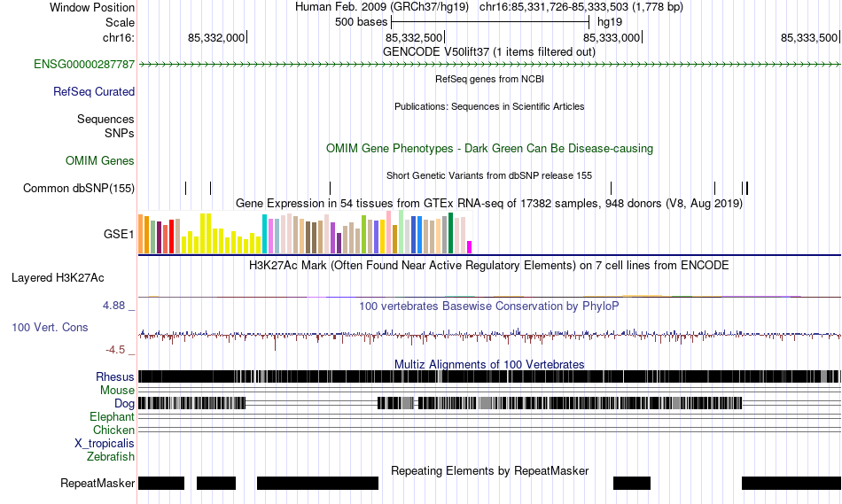Open '100 vertebrates Basewise Conservation by PhyloP' title
Viewport: 842px width, 504px height.
489,306
